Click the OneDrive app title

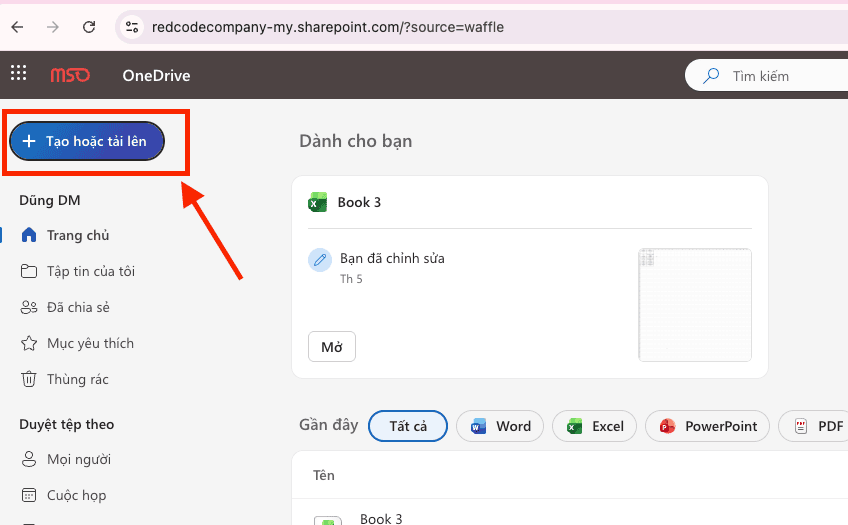[x=156, y=76]
